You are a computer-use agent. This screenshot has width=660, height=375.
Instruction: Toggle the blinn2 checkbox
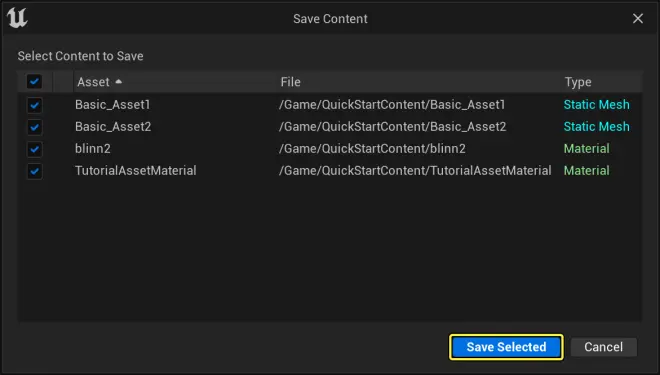tap(34, 149)
